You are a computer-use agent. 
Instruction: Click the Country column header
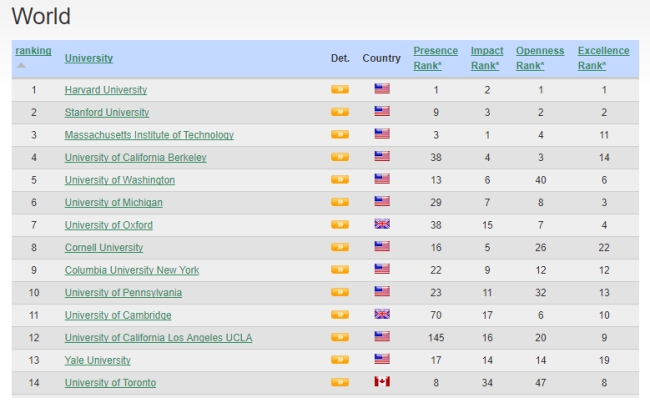(381, 58)
